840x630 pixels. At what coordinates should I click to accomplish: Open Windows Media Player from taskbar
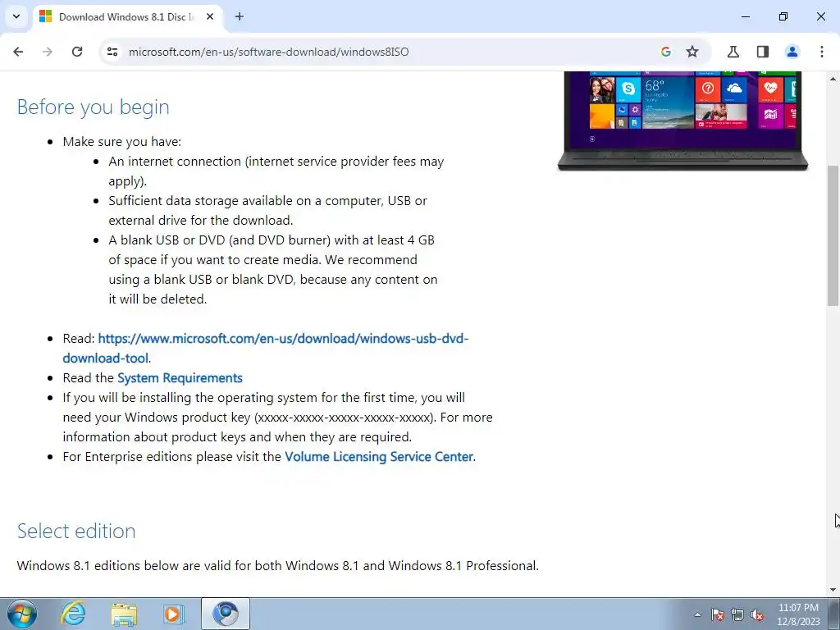tap(174, 614)
